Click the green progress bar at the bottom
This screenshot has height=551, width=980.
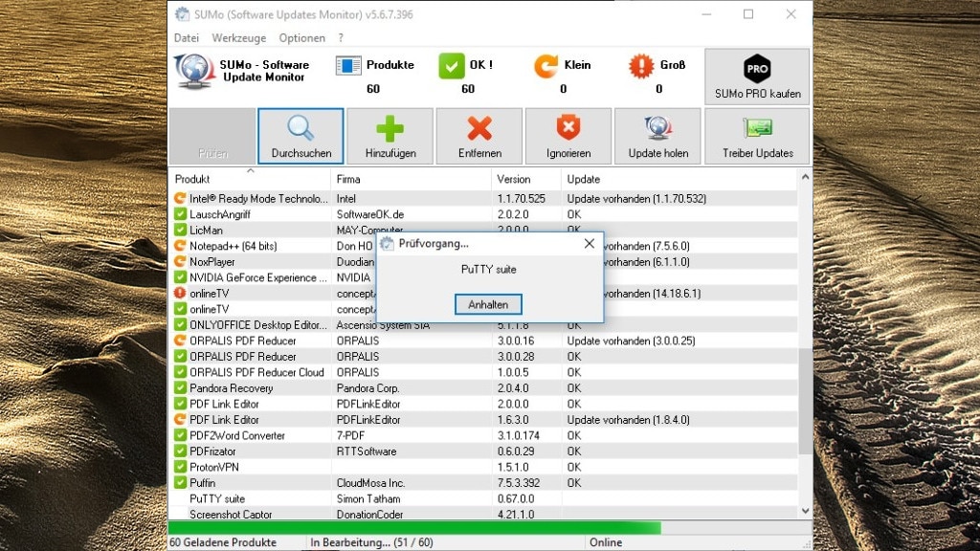(414, 528)
